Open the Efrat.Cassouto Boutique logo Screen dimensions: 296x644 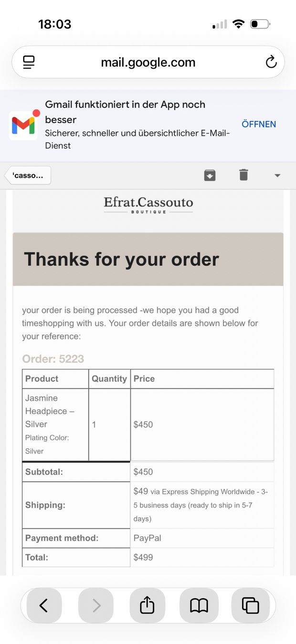(x=148, y=205)
